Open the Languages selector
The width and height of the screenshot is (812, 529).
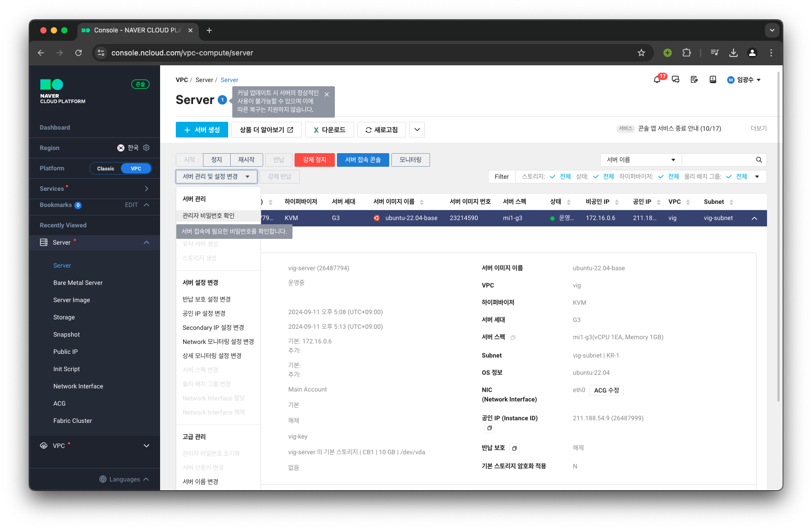coord(124,479)
